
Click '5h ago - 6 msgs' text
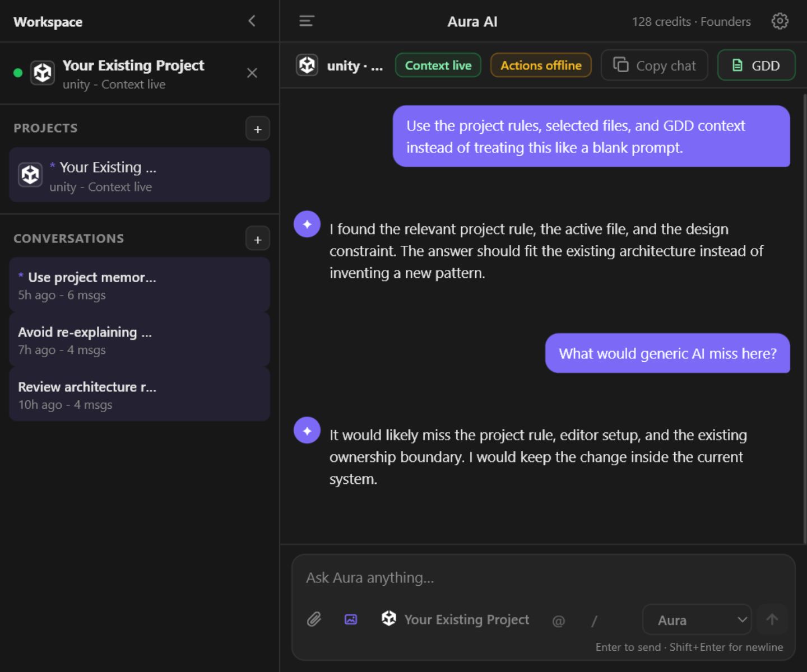(x=62, y=295)
